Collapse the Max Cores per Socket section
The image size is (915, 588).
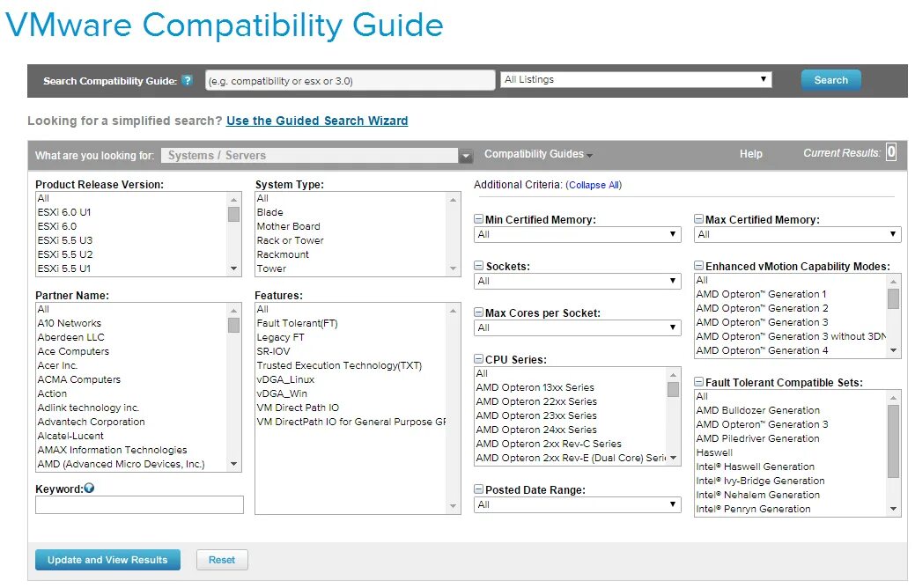click(478, 312)
